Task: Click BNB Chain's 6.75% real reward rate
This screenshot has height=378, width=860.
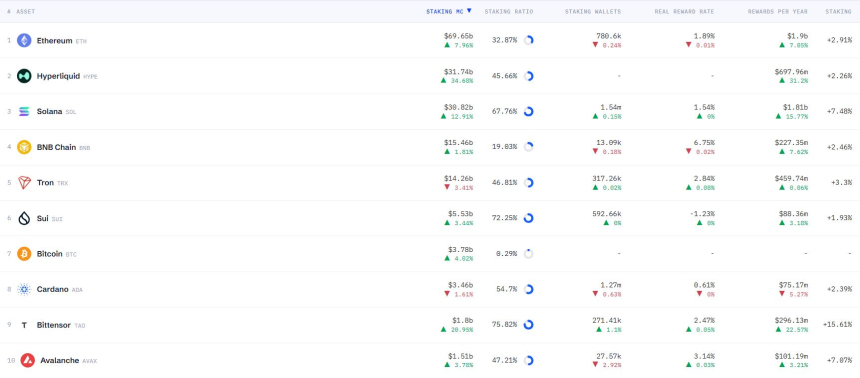Action: tap(704, 143)
